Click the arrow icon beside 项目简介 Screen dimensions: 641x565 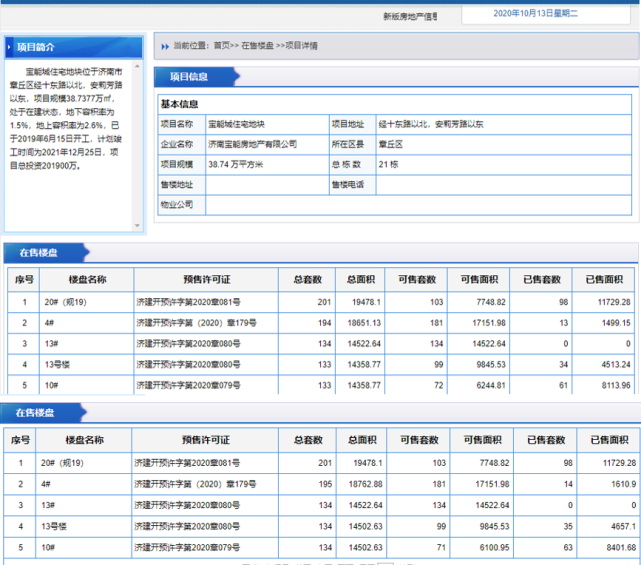[12, 47]
